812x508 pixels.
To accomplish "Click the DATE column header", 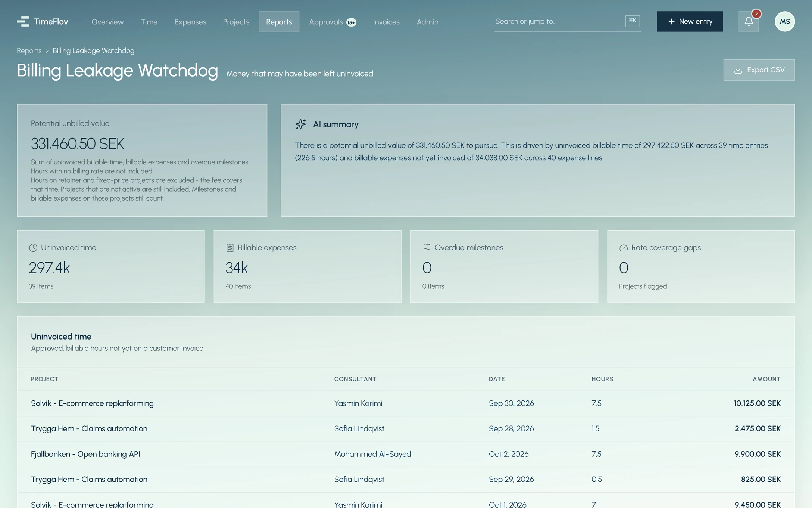I will point(497,379).
